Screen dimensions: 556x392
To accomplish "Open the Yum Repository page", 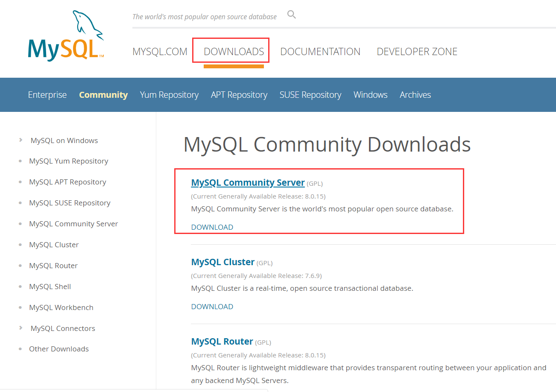I will click(x=169, y=94).
